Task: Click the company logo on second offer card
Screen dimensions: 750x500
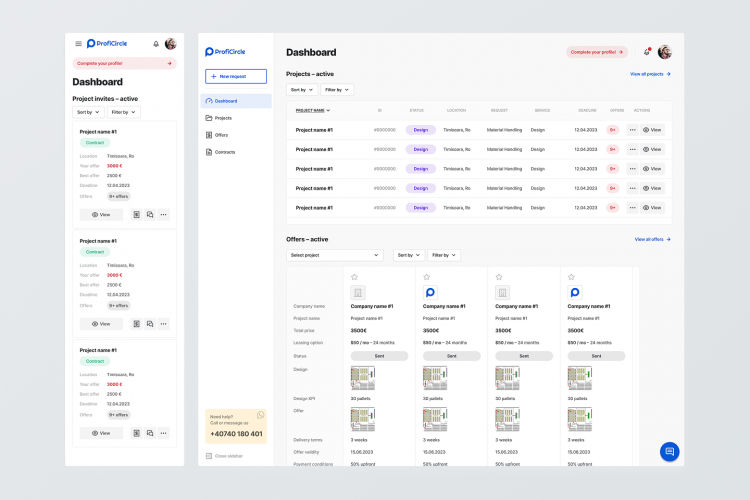Action: click(x=430, y=292)
